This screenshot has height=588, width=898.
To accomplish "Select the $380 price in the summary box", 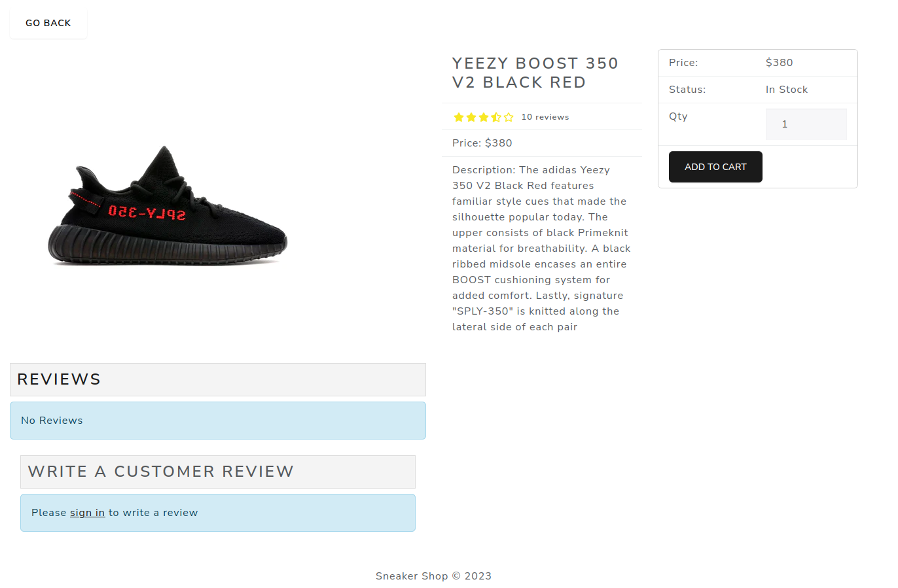I will point(778,62).
